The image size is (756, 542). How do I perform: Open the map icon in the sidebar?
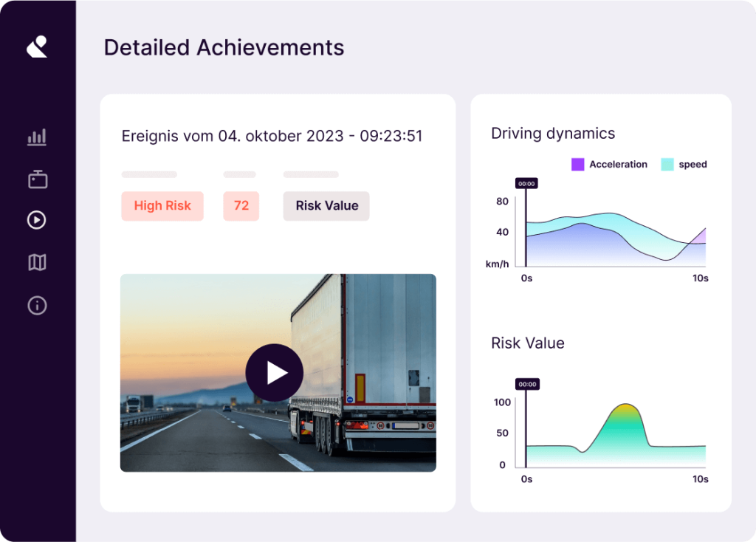[x=37, y=262]
